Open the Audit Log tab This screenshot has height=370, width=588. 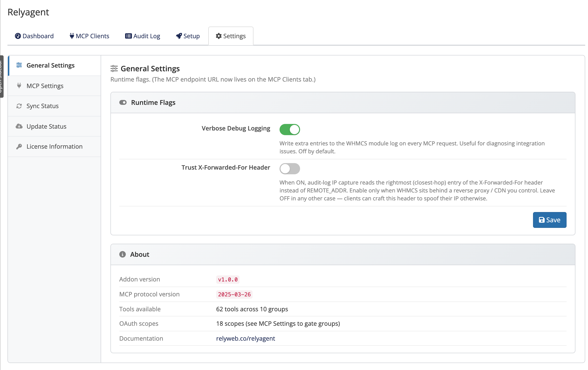pos(142,36)
